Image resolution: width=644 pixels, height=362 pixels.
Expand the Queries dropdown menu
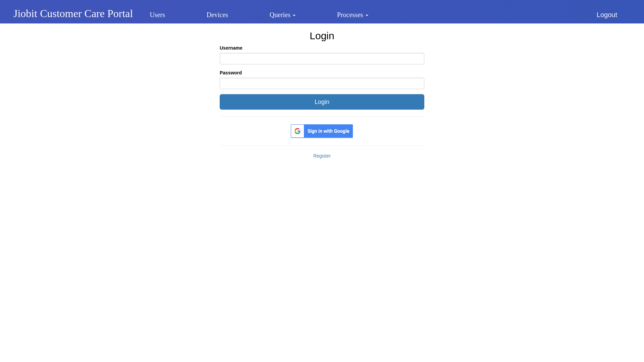282,15
